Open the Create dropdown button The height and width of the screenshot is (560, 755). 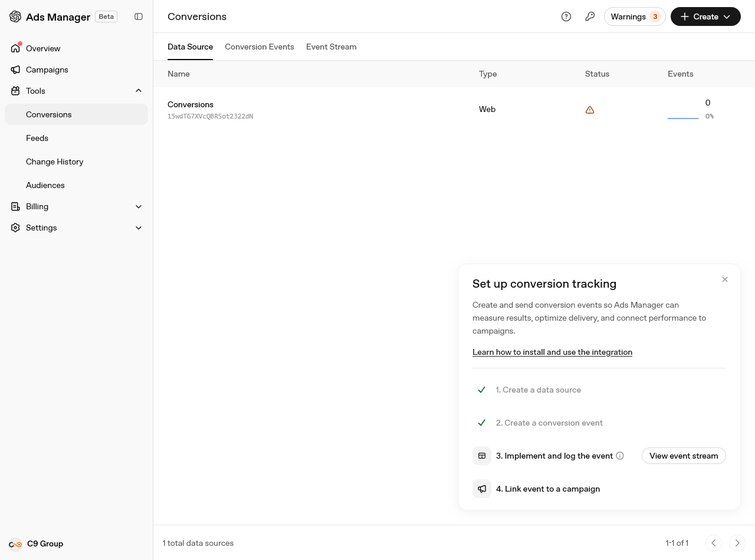[x=705, y=17]
